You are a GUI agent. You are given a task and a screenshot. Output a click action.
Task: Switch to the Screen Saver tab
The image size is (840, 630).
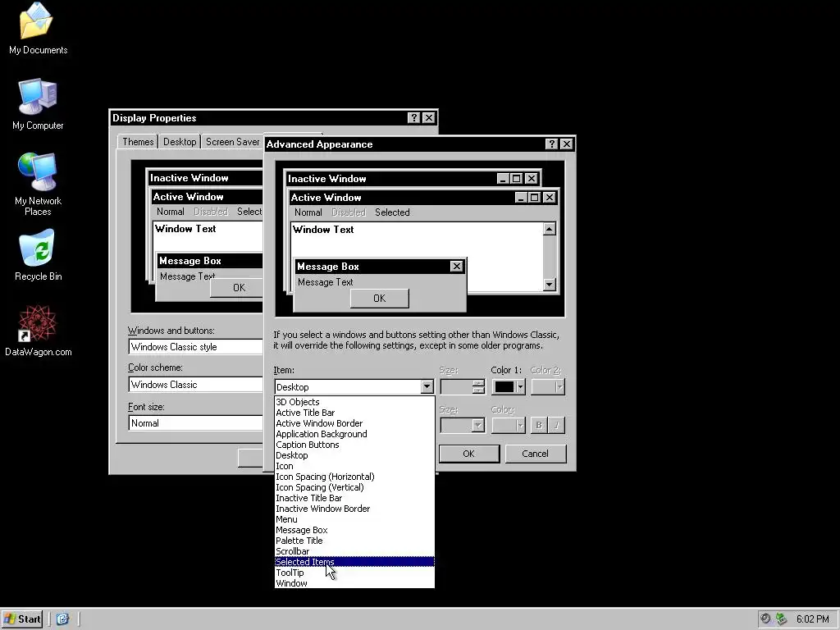[232, 141]
